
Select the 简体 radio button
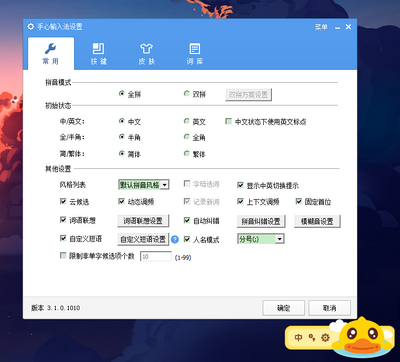click(122, 154)
